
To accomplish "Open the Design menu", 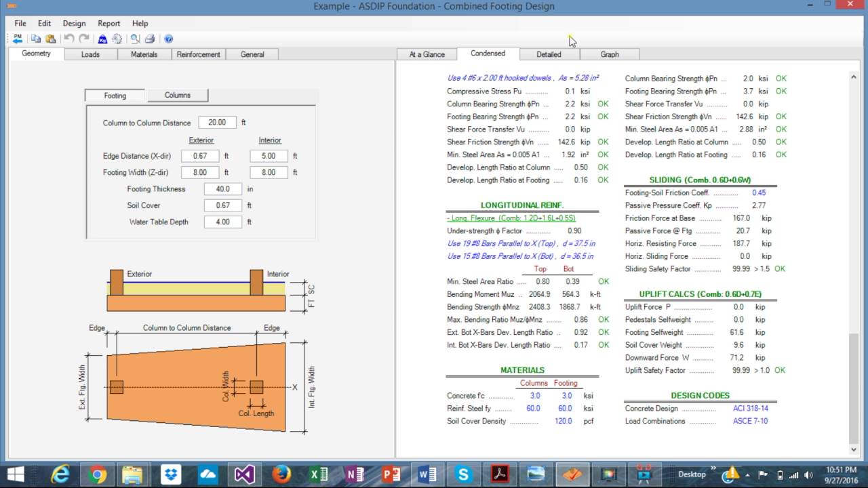I will click(x=74, y=23).
